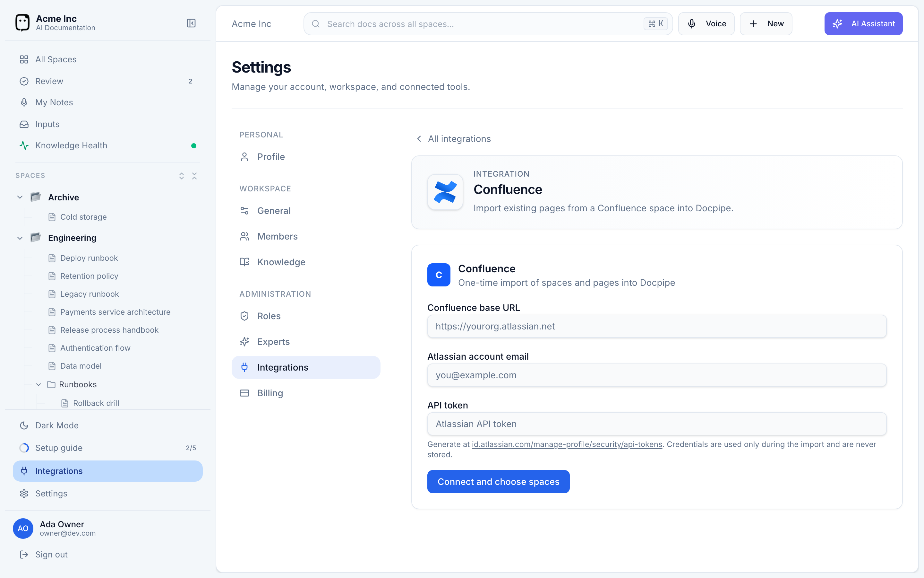Open Authentication flow document
924x578 pixels.
click(95, 348)
